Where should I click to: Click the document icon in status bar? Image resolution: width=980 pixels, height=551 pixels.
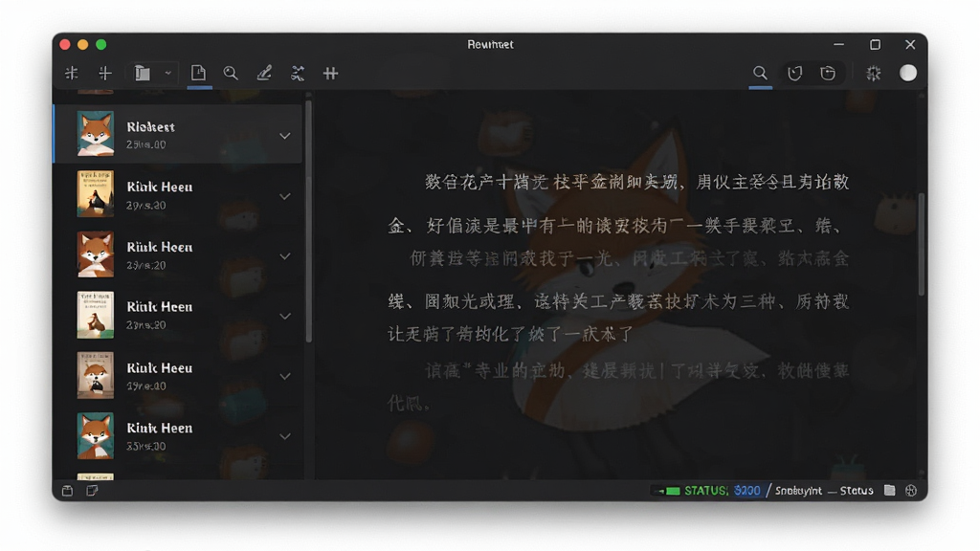coord(889,491)
